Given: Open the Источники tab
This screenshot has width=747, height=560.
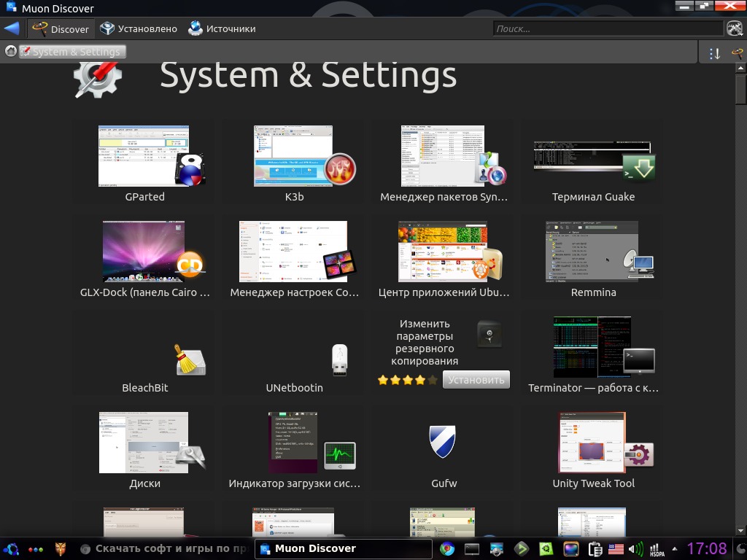Looking at the screenshot, I should tap(222, 29).
